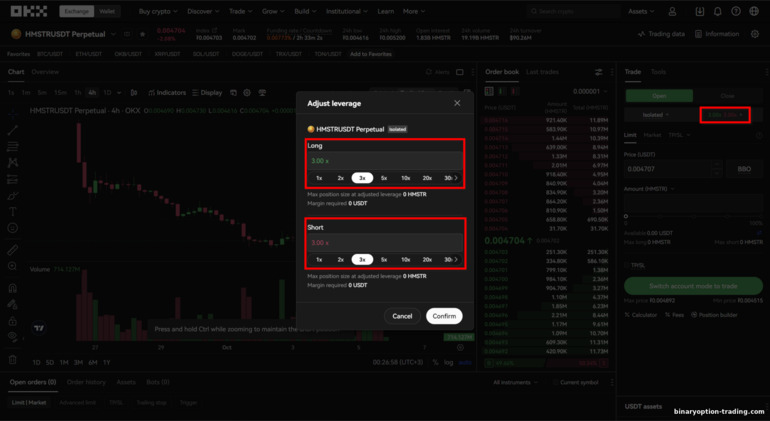770x421 pixels.
Task: Close the Adjust leverage dialog
Action: click(457, 103)
